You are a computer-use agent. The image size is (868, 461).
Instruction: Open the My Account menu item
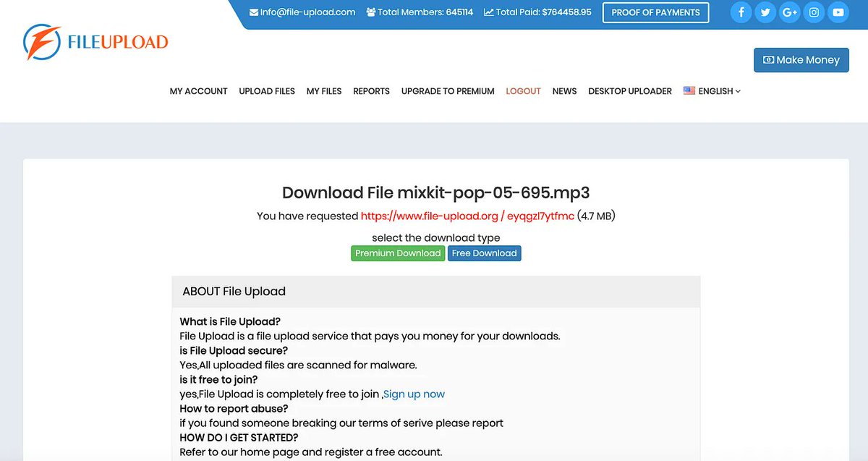199,91
